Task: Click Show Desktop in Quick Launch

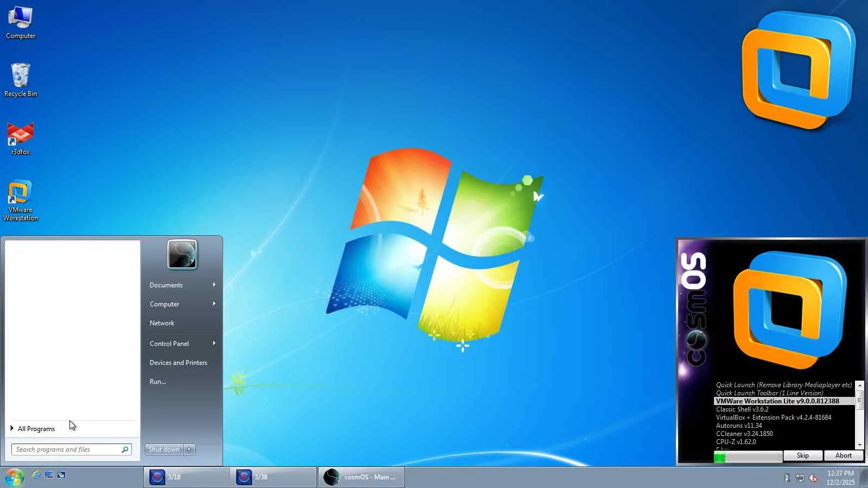Action: tap(49, 475)
